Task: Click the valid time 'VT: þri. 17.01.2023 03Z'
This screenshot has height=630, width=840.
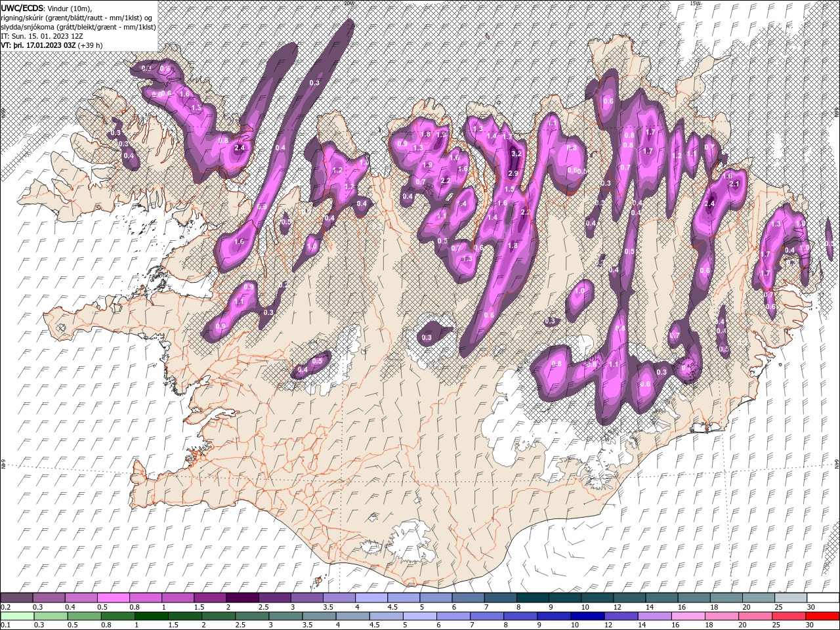Action: click(x=38, y=45)
